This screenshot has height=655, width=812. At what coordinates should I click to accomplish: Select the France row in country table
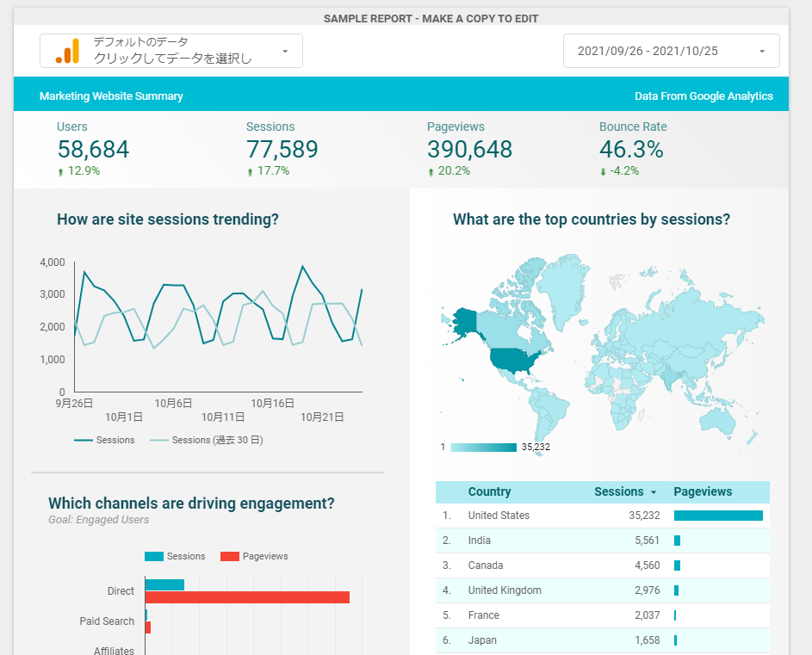[x=602, y=615]
